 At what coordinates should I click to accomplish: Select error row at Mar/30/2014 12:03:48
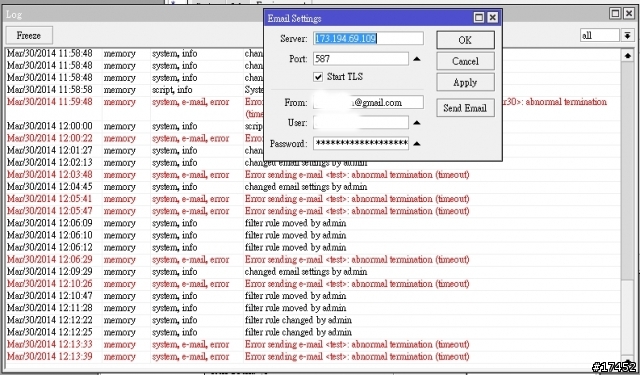pyautogui.click(x=313, y=175)
